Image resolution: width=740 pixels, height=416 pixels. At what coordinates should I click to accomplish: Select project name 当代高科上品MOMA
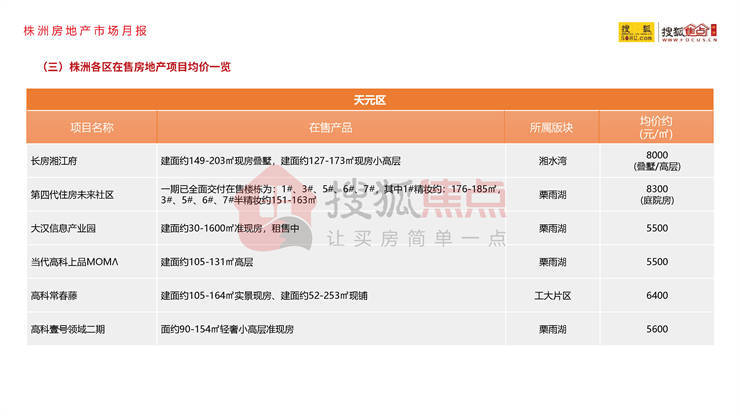[x=75, y=262]
